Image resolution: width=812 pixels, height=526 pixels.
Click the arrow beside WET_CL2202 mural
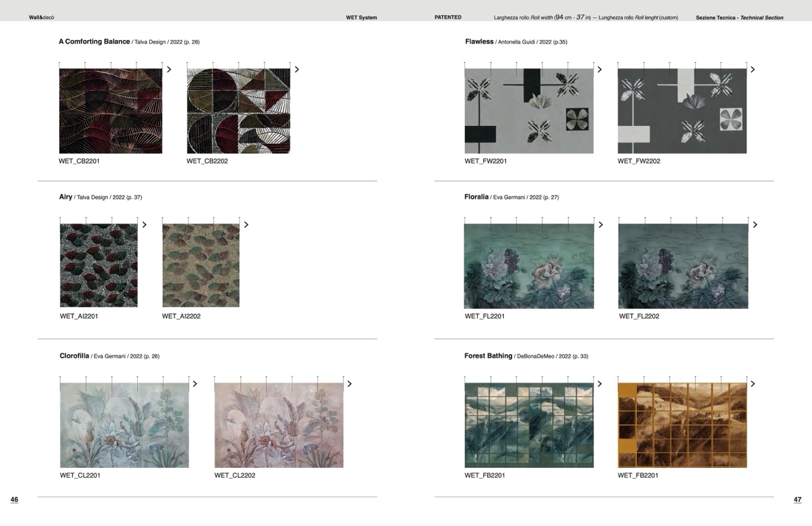pyautogui.click(x=350, y=384)
